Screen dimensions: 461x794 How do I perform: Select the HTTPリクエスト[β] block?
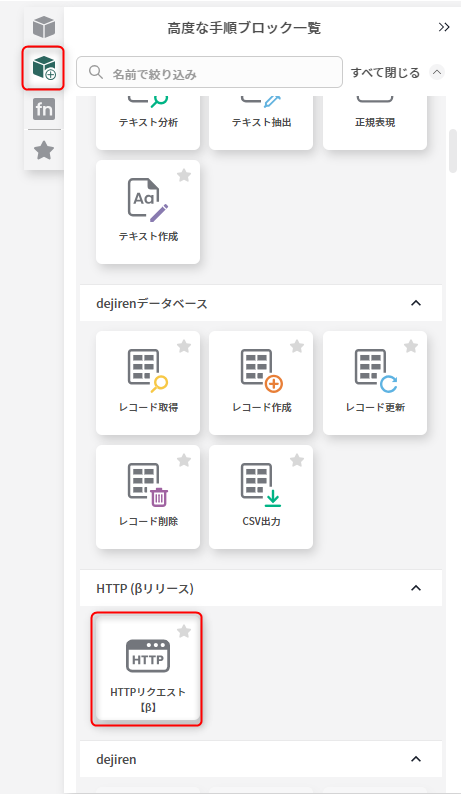tap(147, 669)
